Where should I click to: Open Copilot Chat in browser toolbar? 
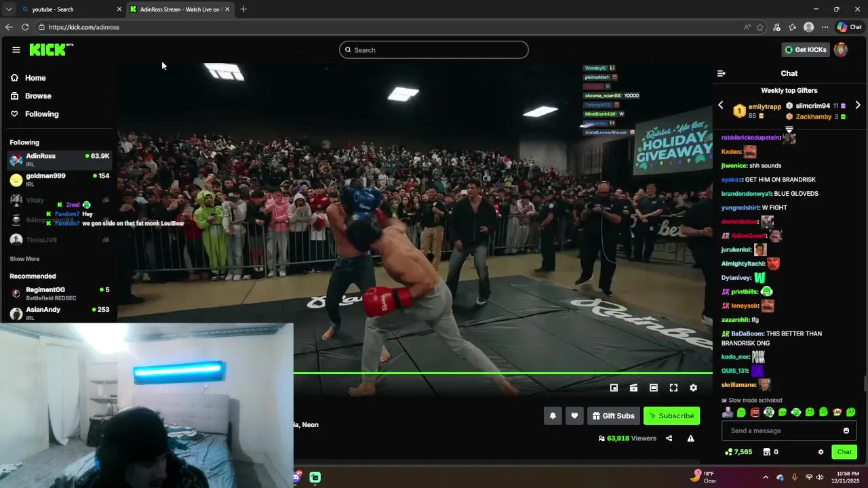849,27
